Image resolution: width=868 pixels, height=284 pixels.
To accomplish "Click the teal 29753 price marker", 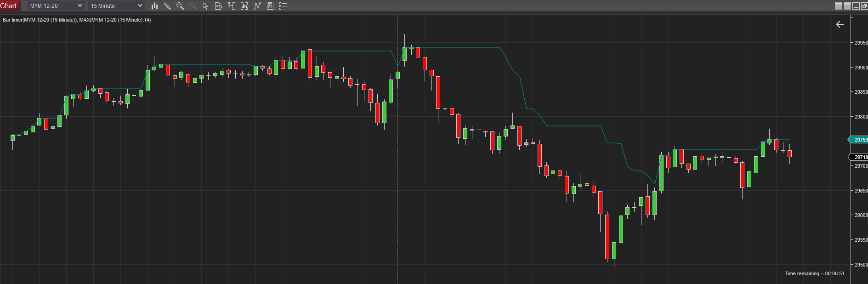I will [x=859, y=140].
